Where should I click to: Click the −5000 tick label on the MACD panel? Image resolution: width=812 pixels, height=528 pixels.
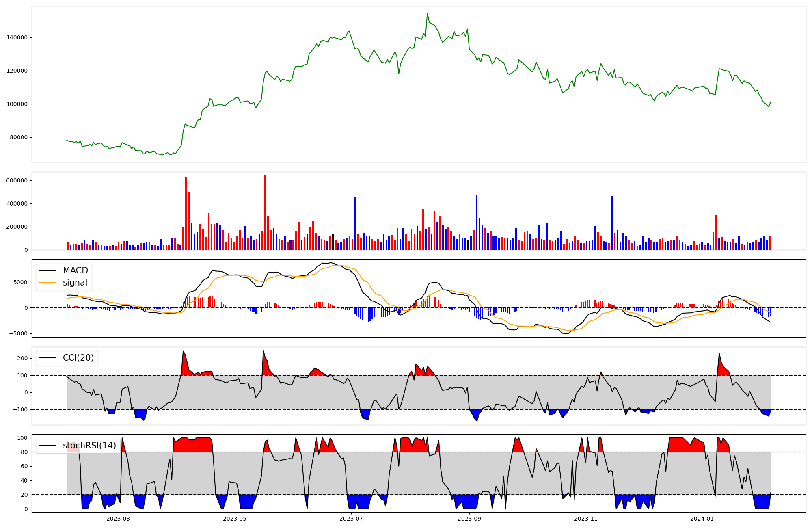click(x=19, y=334)
